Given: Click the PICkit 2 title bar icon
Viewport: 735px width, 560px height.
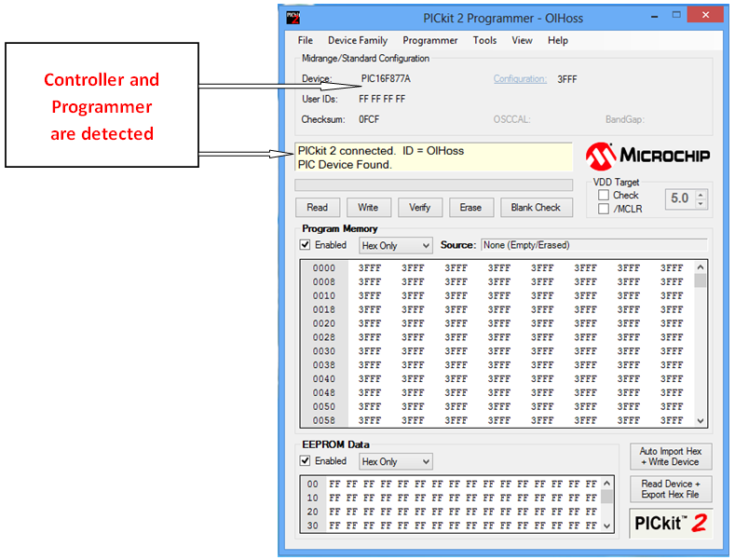Looking at the screenshot, I should (293, 19).
